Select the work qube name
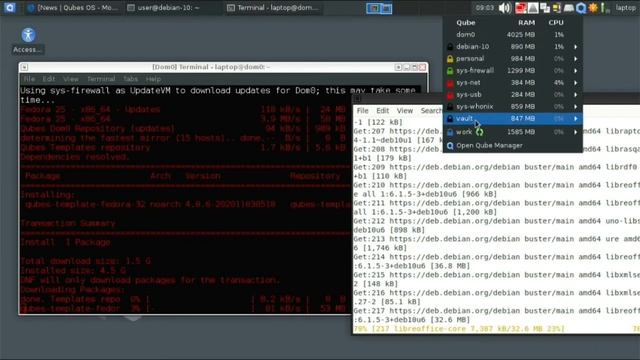640x360 pixels. click(464, 132)
